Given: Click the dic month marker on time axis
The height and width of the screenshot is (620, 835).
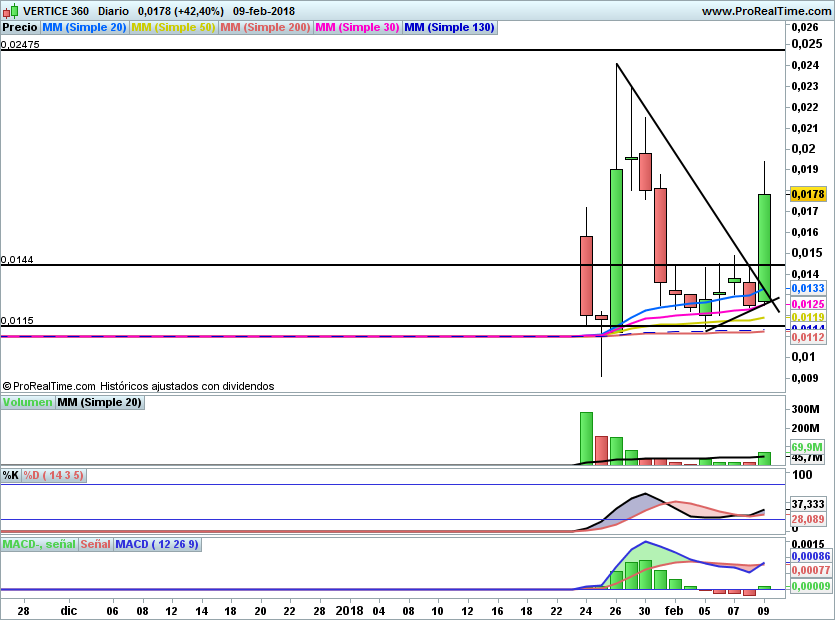Looking at the screenshot, I should (69, 610).
